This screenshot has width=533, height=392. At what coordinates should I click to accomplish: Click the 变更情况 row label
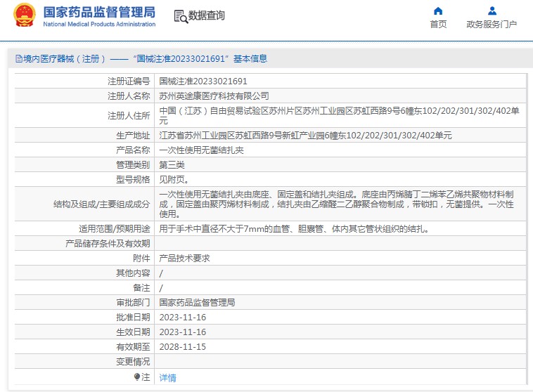tap(133, 361)
